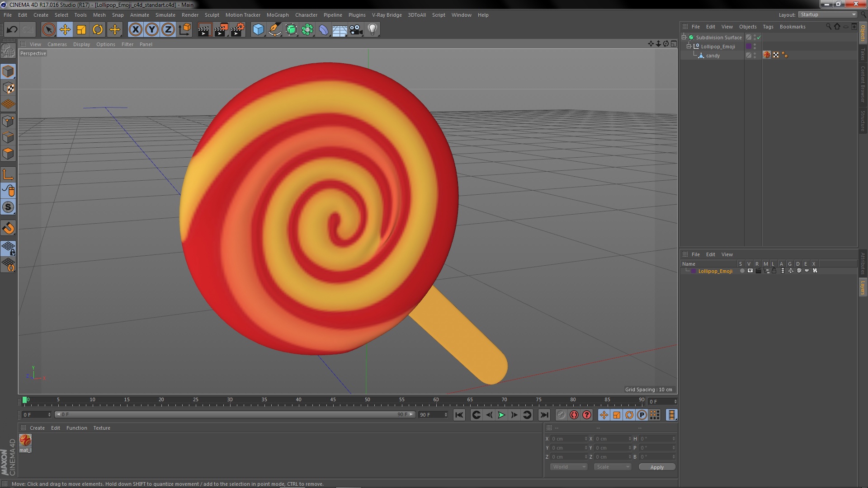Toggle the Z axis lock
Viewport: 868px width, 488px height.
click(x=168, y=30)
